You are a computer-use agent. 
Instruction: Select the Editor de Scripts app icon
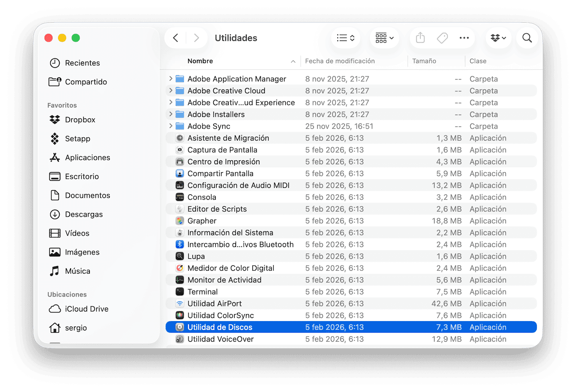[180, 209]
